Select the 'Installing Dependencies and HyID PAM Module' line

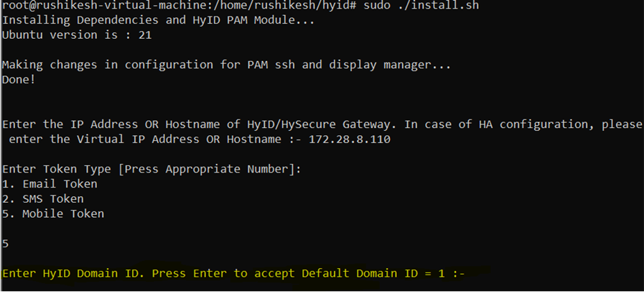(x=159, y=21)
